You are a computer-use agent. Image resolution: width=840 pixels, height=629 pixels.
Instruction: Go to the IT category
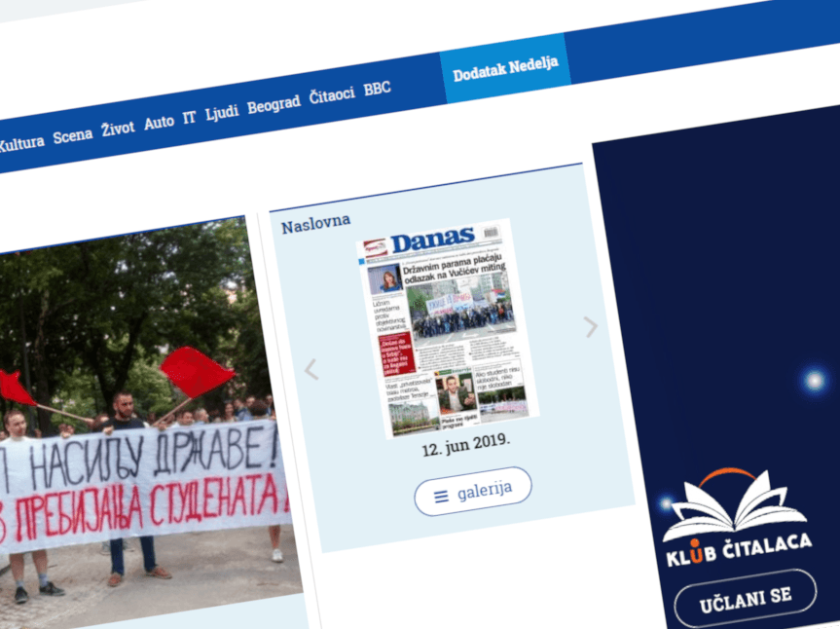coord(187,115)
